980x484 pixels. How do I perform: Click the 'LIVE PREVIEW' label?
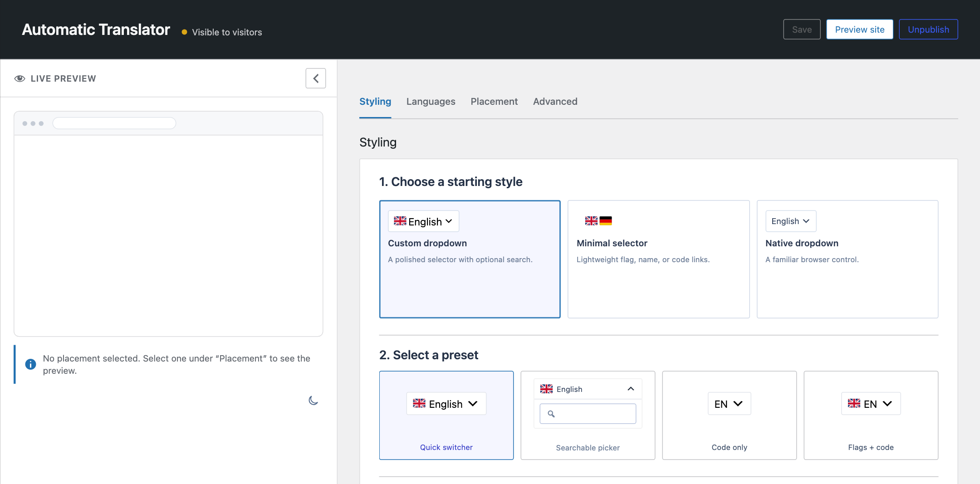tap(64, 78)
